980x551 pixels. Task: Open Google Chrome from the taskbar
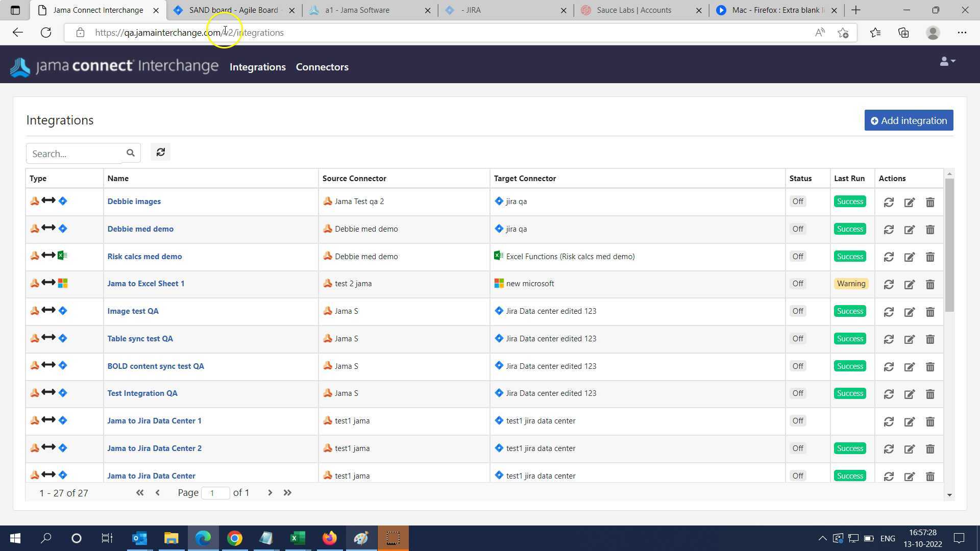click(x=235, y=538)
